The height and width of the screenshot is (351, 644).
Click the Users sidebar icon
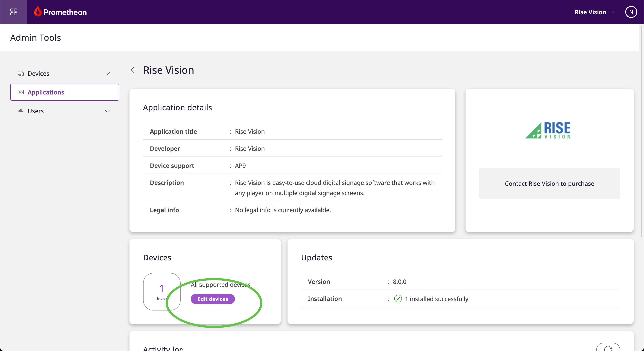pos(21,111)
